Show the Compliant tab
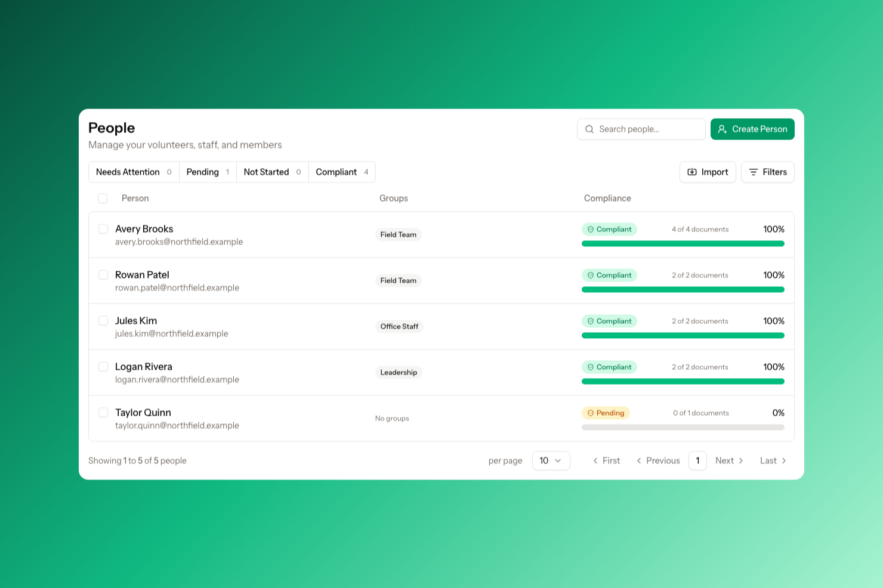The width and height of the screenshot is (883, 588). tap(342, 172)
